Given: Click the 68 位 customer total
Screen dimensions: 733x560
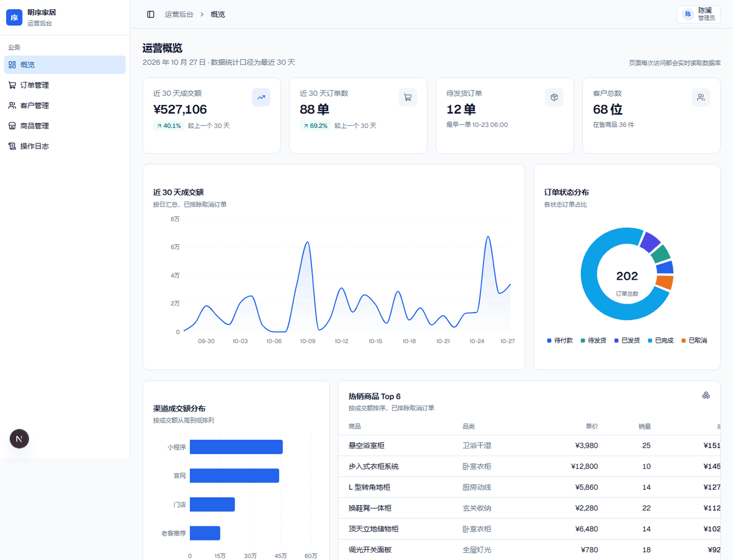Looking at the screenshot, I should pyautogui.click(x=608, y=109).
